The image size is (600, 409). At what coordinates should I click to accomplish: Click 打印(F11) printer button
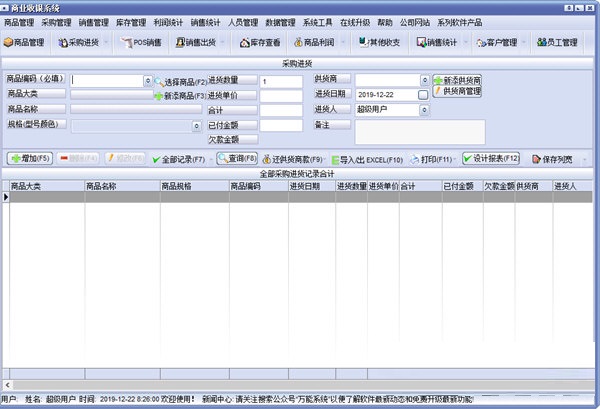tap(431, 160)
